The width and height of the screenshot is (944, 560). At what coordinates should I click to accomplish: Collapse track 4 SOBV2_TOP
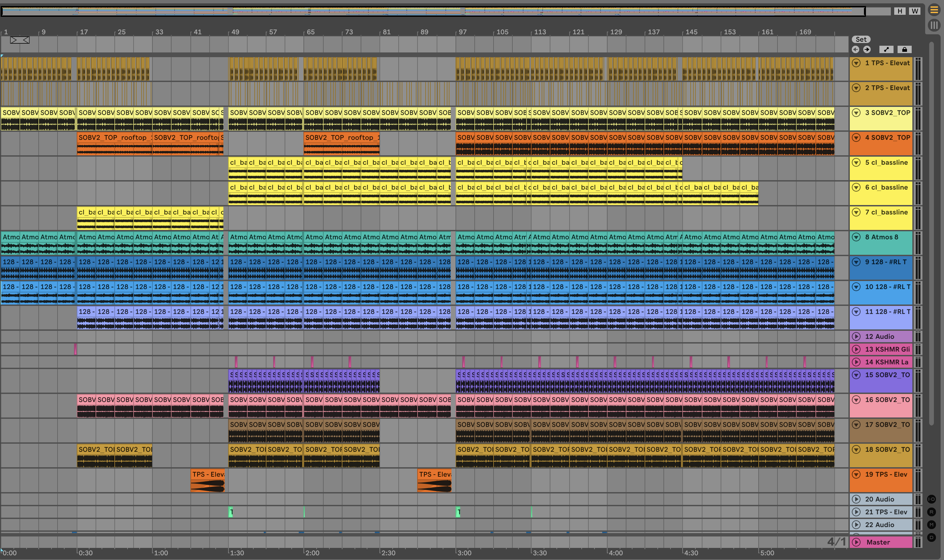(x=857, y=138)
